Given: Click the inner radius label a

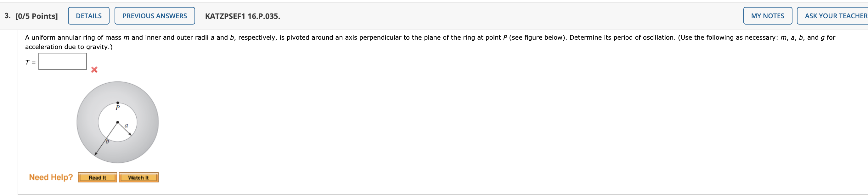Looking at the screenshot, I should (x=126, y=125).
